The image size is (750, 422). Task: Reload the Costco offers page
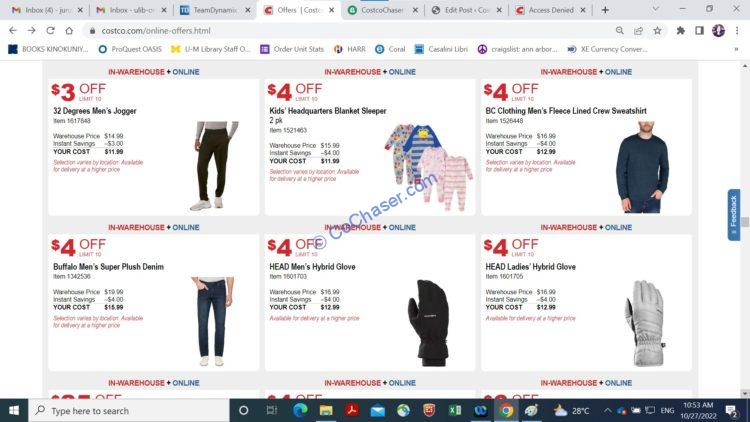pyautogui.click(x=50, y=31)
